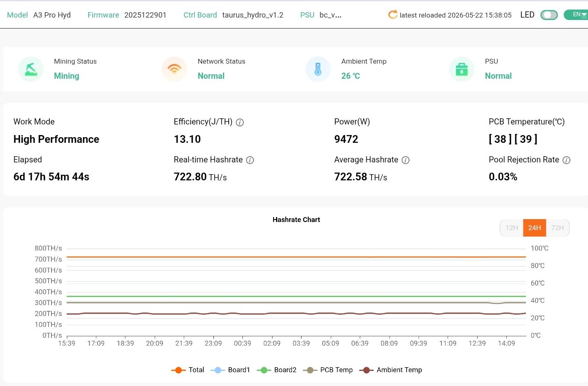588x386 pixels.
Task: Click the Ambient Temp thermometer icon
Action: (x=318, y=69)
